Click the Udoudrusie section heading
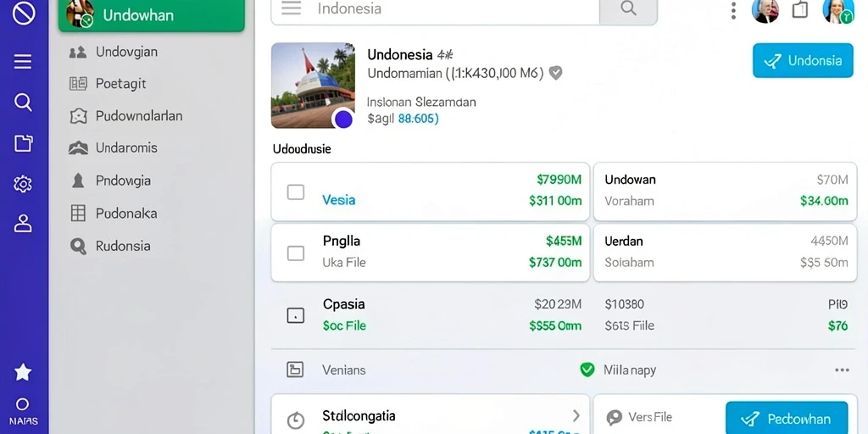This screenshot has height=434, width=868. tap(302, 149)
